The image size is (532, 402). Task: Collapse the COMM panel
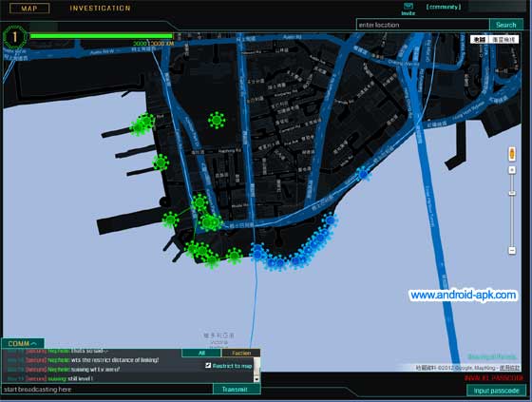(x=23, y=343)
